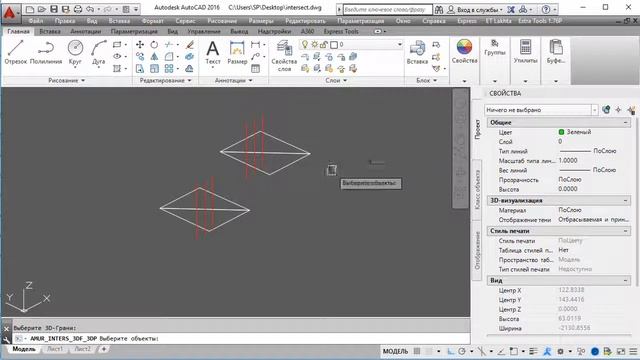Click the Copy objects tool
Image resolution: width=640 pixels, height=360 pixels.
(x=140, y=57)
